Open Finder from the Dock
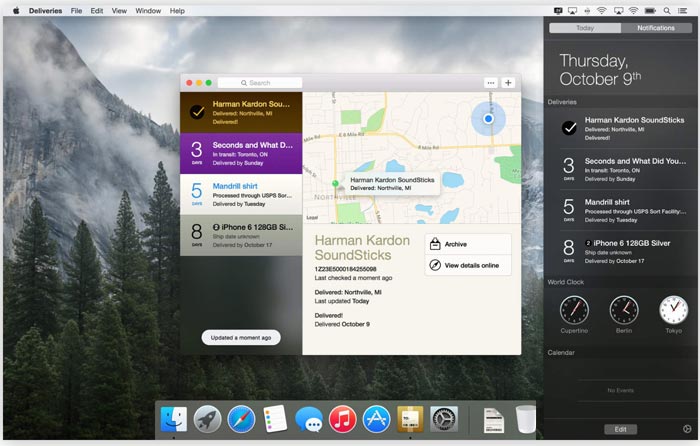The width and height of the screenshot is (700, 446). [x=174, y=419]
